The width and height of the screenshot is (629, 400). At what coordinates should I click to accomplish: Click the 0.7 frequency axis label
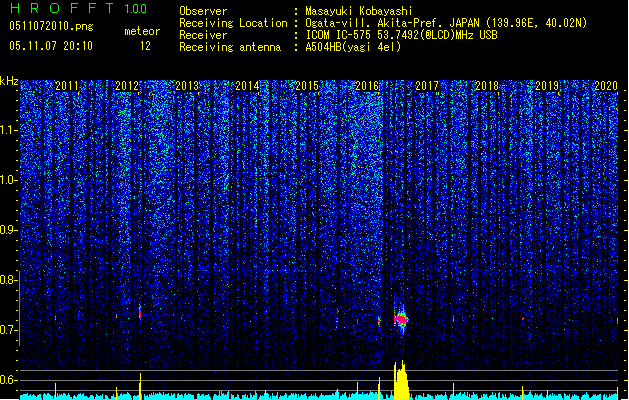pos(8,330)
